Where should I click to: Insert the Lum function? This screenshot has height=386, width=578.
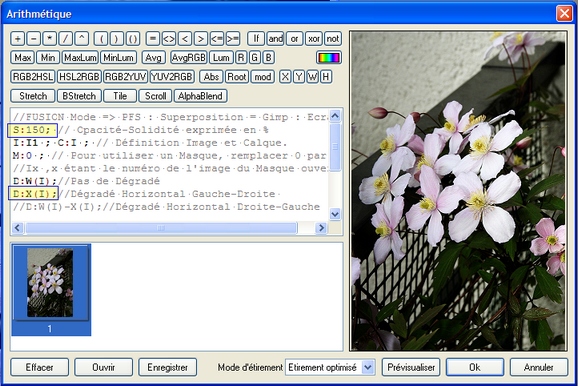click(x=221, y=58)
